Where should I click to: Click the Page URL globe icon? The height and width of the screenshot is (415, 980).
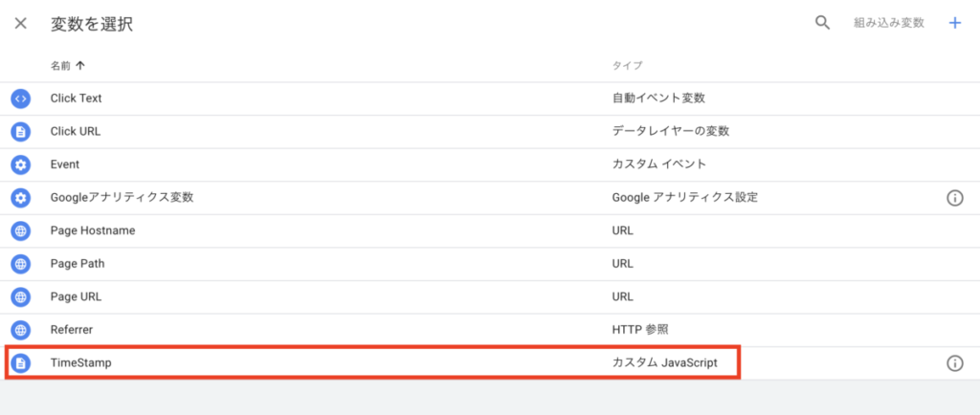coord(21,296)
